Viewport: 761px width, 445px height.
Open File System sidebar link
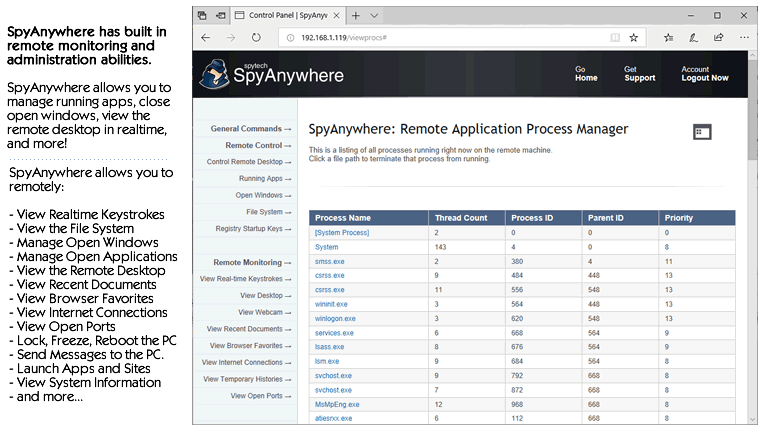(x=268, y=212)
